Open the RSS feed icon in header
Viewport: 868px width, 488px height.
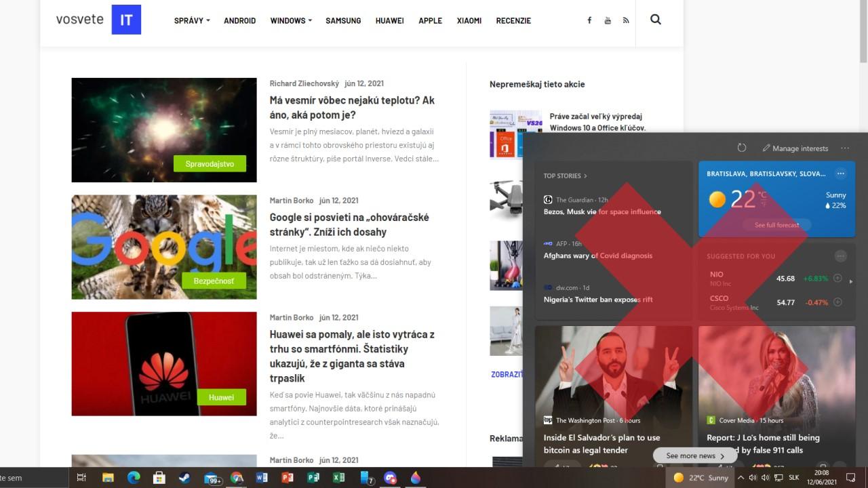(x=626, y=20)
